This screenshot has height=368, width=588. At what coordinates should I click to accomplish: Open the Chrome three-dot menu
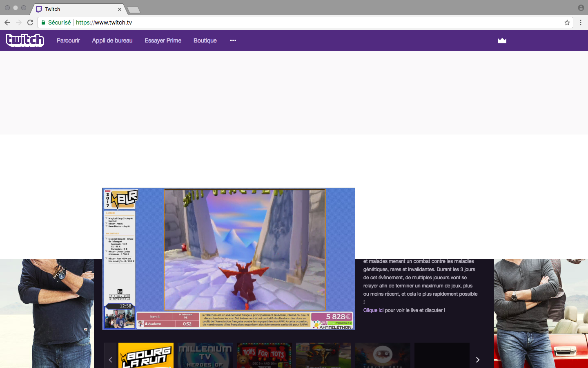coord(581,22)
